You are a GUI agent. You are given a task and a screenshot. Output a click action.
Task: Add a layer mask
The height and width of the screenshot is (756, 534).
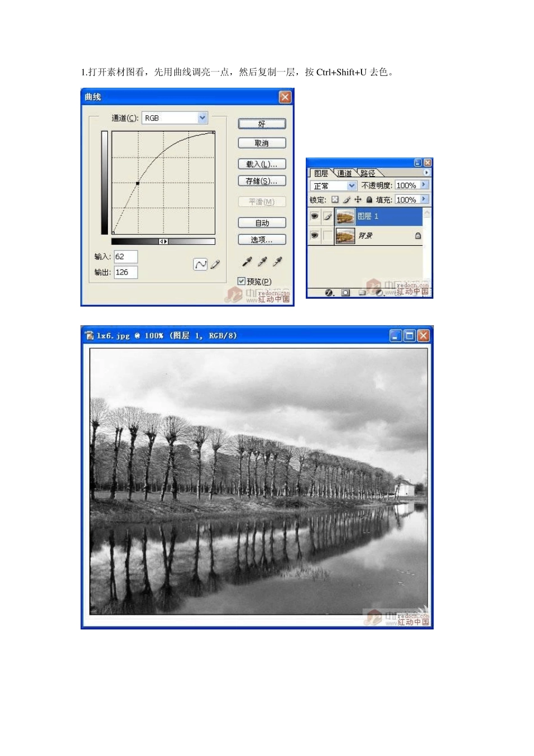click(346, 292)
